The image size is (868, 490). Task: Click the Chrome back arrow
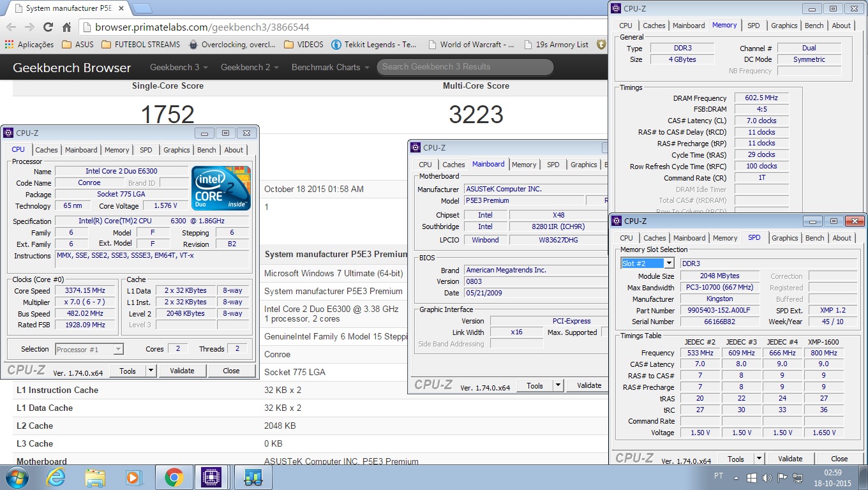click(x=11, y=27)
